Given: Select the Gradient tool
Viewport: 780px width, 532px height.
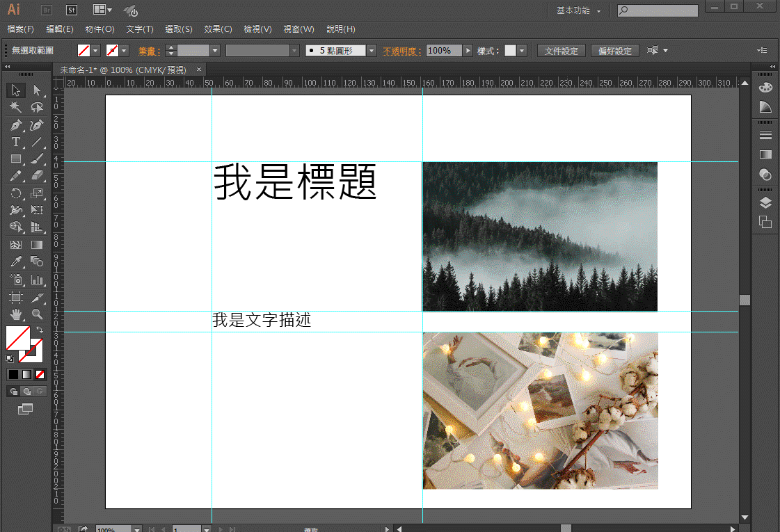Looking at the screenshot, I should [x=37, y=245].
